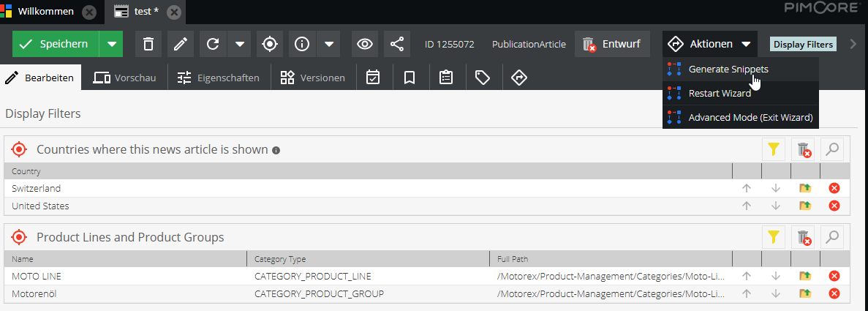Screen dimensions: 868x311
Task: Switch to the Eigenschaften tab
Action: pyautogui.click(x=219, y=78)
